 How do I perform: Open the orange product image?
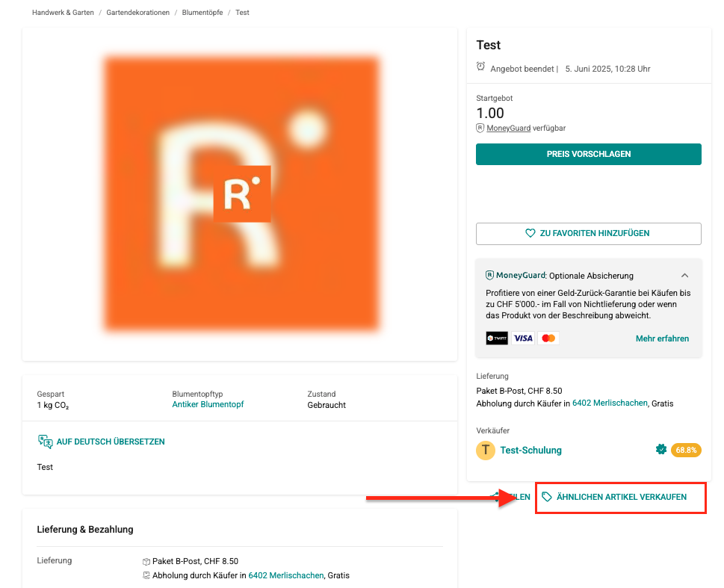[241, 193]
